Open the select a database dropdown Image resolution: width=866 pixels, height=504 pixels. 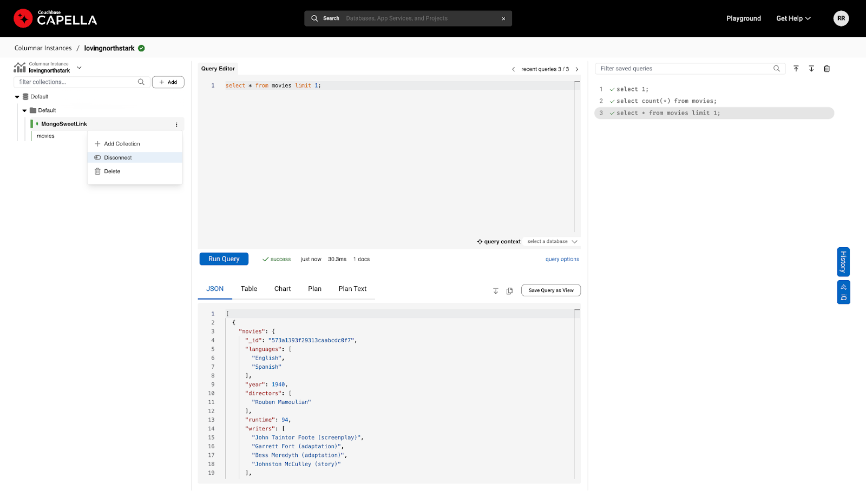[551, 241]
